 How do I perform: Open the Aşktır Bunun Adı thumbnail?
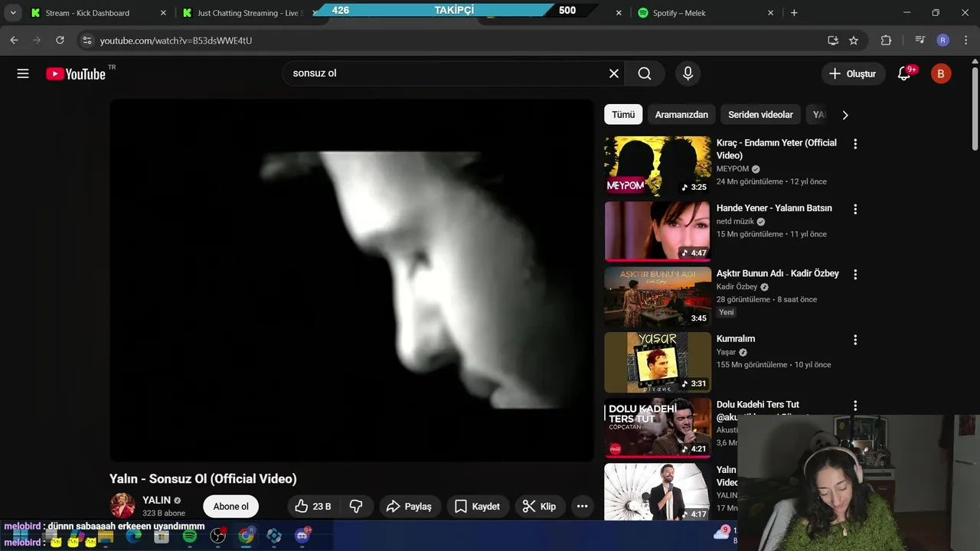(x=658, y=297)
